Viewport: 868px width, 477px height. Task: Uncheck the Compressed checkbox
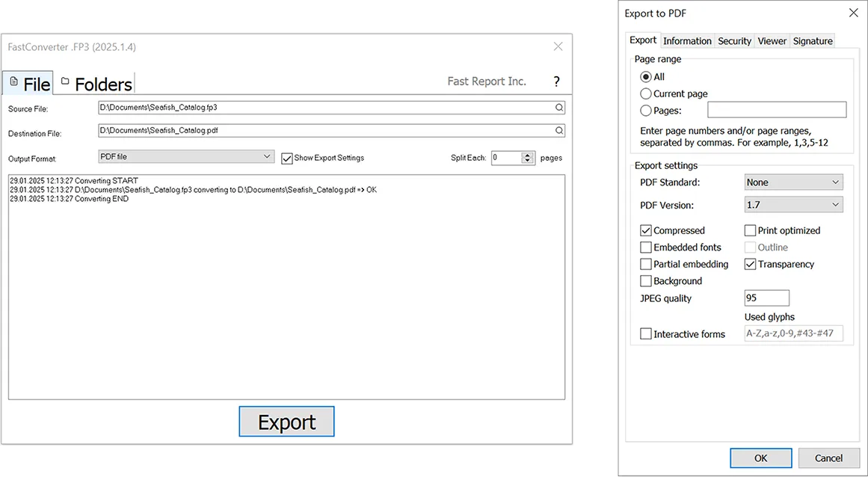click(645, 230)
